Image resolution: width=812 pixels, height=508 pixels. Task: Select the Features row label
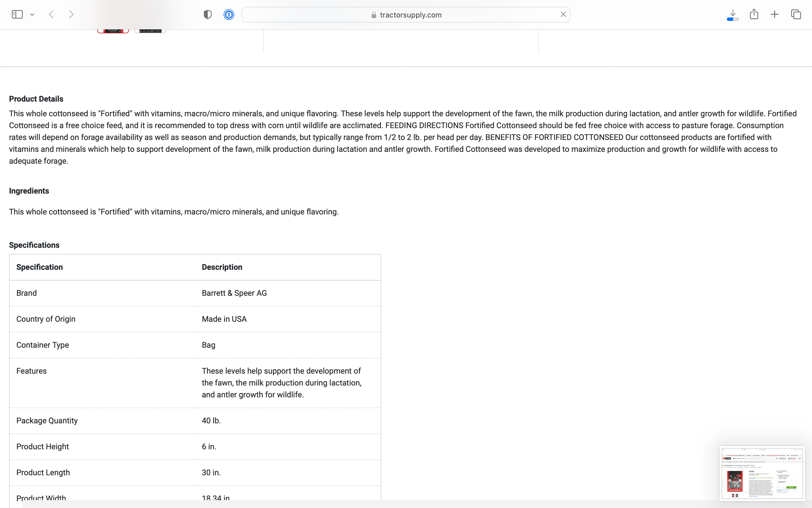[32, 371]
